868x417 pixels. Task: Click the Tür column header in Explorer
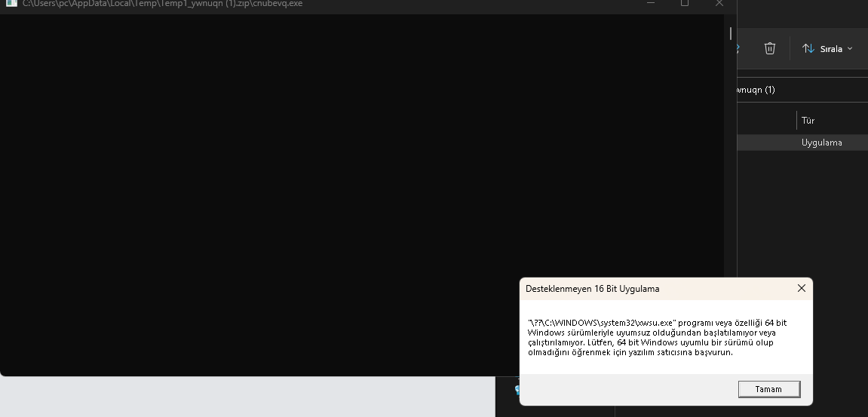[x=808, y=120]
